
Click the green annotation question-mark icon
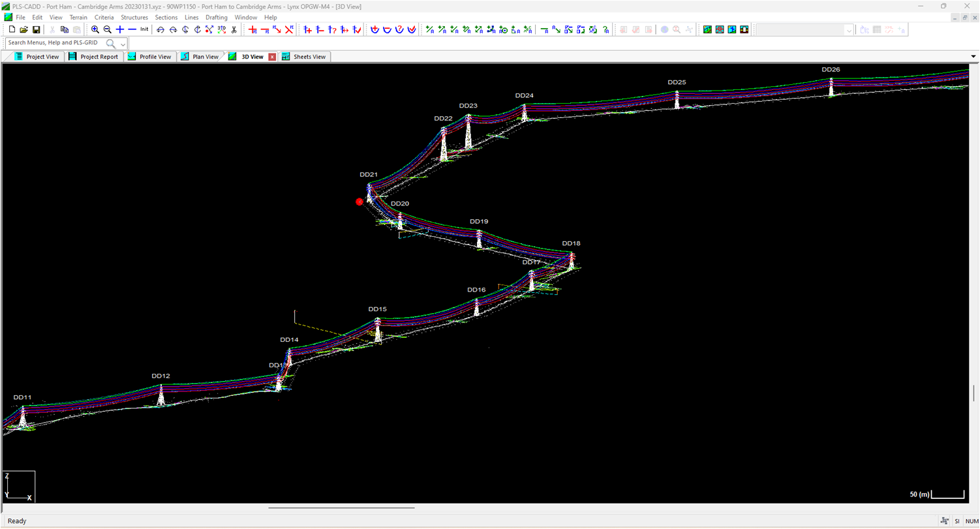(x=606, y=29)
